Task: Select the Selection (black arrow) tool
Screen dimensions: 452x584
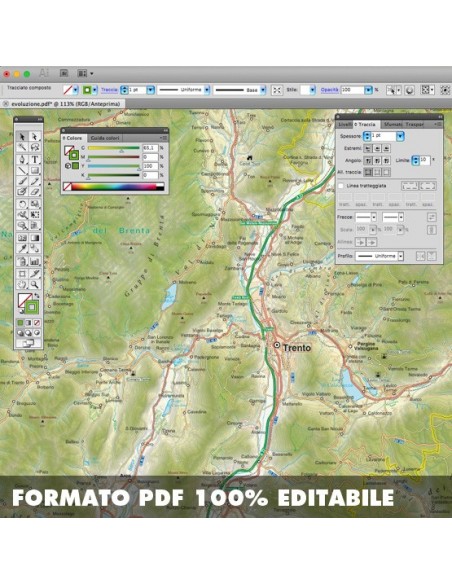Action: (22, 137)
